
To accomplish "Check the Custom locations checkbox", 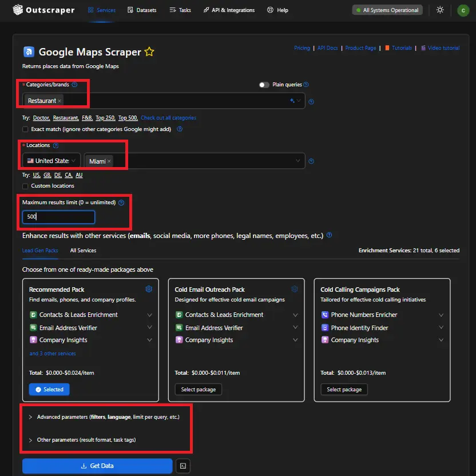I will pyautogui.click(x=25, y=186).
